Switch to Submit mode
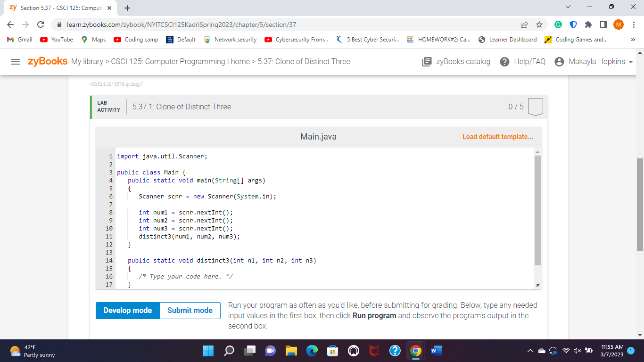644x362 pixels. [190, 311]
